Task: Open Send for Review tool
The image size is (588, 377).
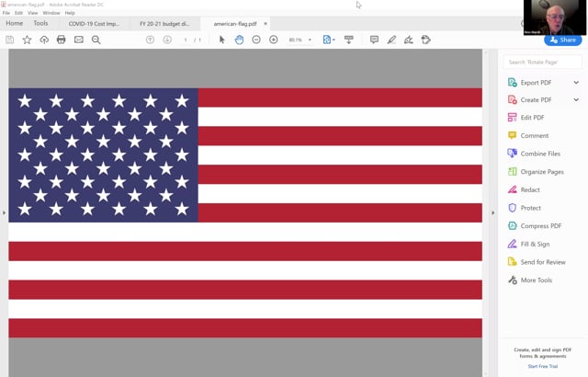Action: coord(537,262)
